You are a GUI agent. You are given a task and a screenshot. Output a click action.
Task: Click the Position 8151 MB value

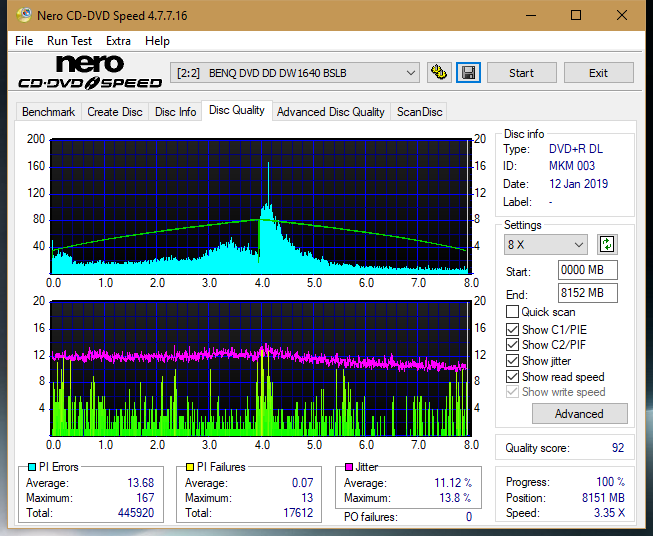tap(603, 498)
